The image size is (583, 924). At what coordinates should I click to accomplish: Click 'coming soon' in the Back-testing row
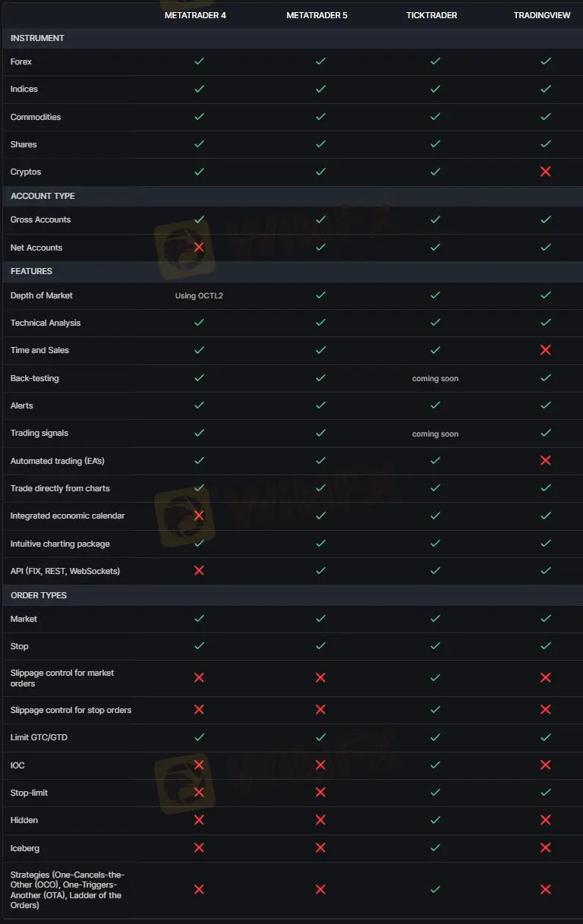pyautogui.click(x=435, y=378)
